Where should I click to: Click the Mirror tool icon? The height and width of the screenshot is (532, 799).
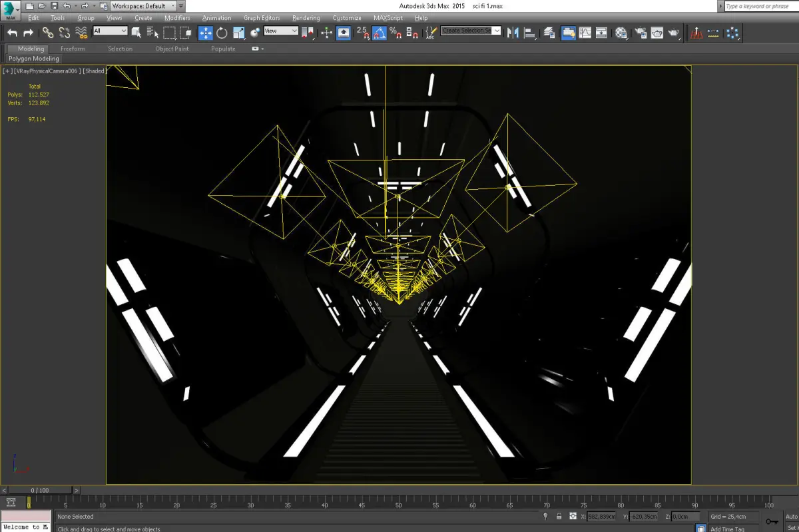tap(513, 32)
